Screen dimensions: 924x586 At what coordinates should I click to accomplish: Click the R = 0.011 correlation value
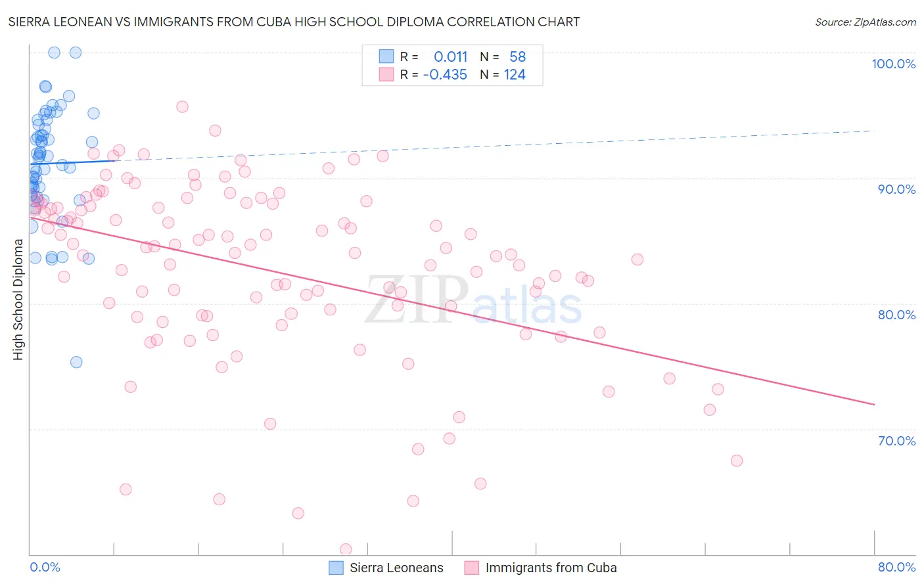pyautogui.click(x=434, y=56)
